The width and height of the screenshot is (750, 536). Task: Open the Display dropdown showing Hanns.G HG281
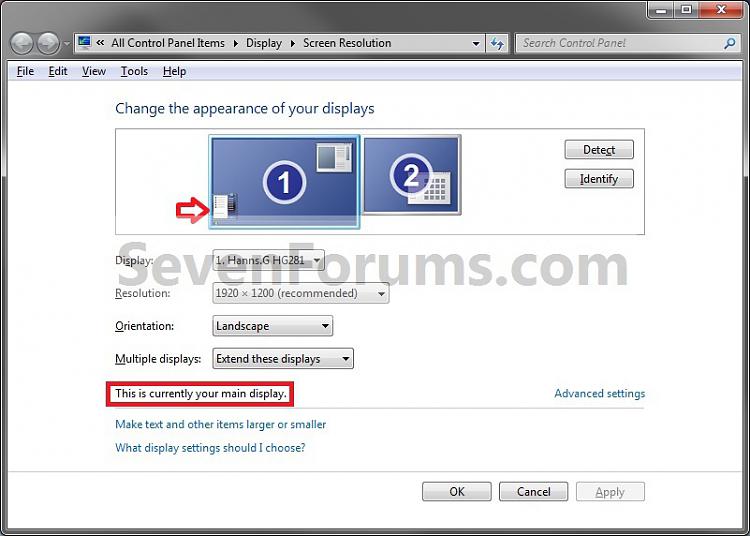tap(268, 260)
